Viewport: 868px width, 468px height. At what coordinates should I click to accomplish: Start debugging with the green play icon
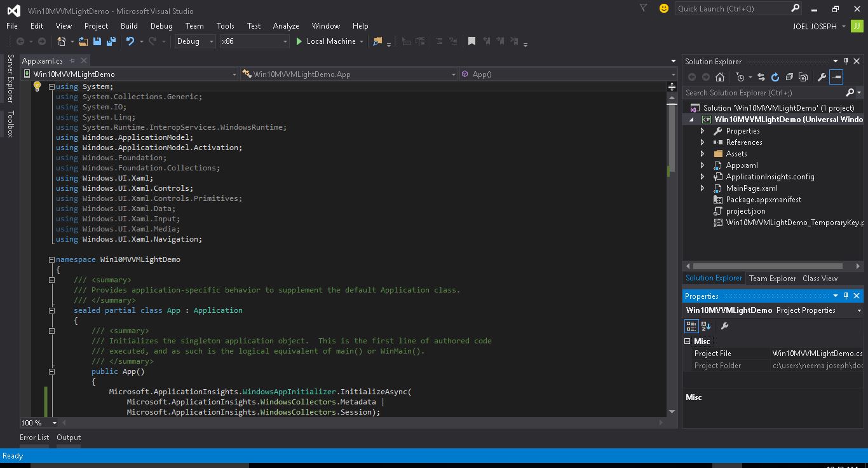pos(299,41)
